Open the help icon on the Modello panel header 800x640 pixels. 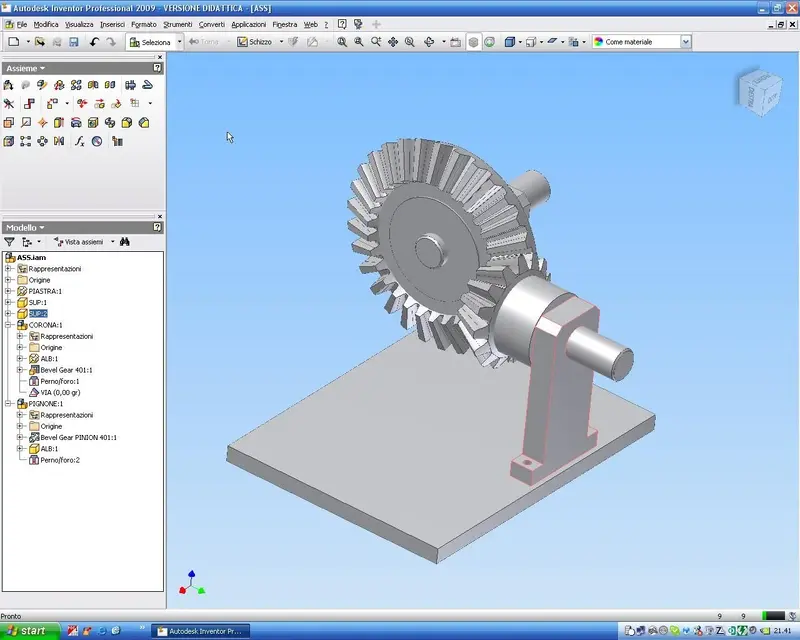pos(157,227)
